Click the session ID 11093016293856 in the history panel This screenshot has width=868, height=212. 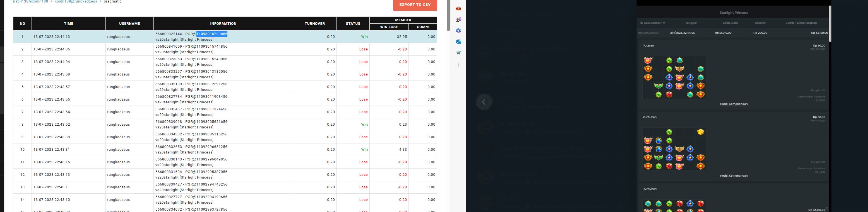(648, 33)
